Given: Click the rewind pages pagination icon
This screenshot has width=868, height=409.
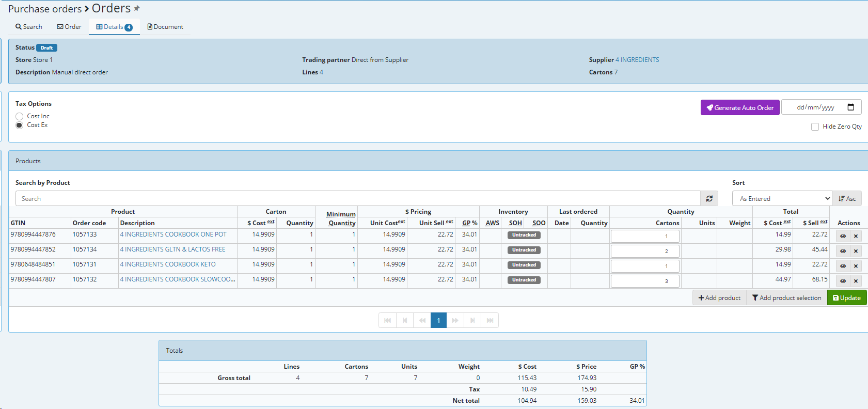Looking at the screenshot, I should pos(422,320).
